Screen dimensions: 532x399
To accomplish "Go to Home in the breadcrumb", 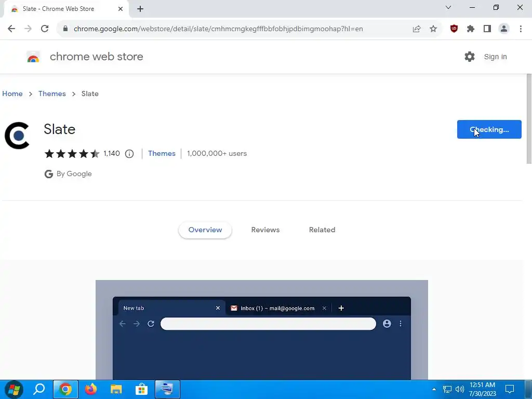I will (x=12, y=94).
